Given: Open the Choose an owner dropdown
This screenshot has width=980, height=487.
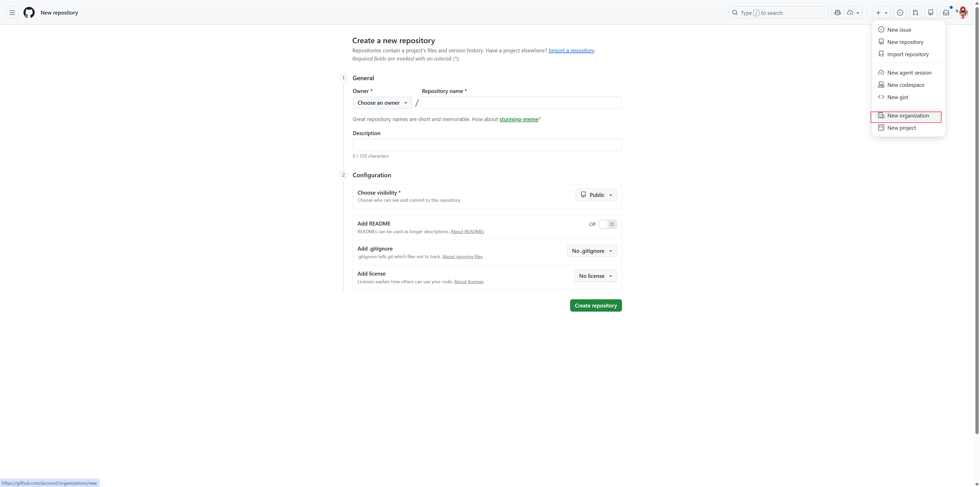Looking at the screenshot, I should [x=382, y=102].
